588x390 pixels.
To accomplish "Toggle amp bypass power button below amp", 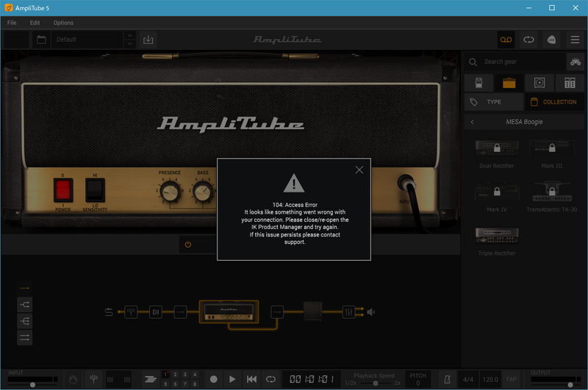I will coord(188,245).
